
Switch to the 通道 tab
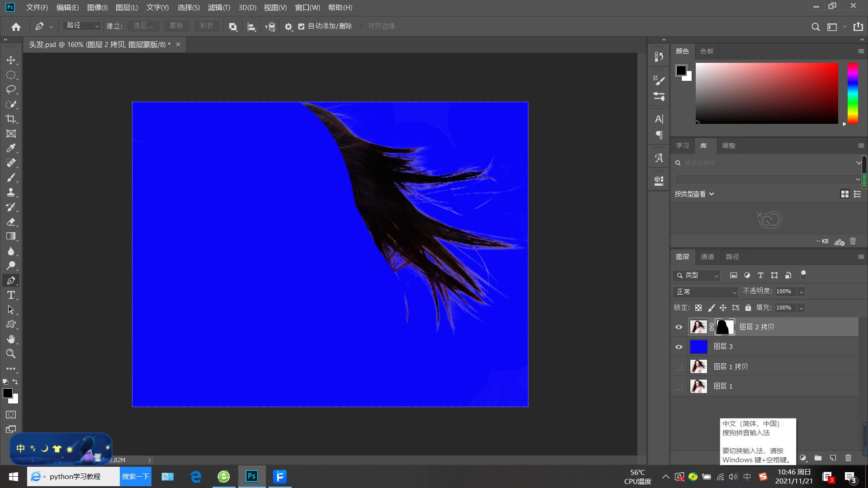tap(707, 257)
